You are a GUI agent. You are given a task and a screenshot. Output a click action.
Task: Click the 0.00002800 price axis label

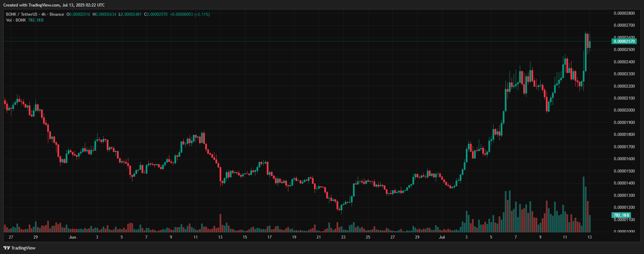pyautogui.click(x=624, y=13)
